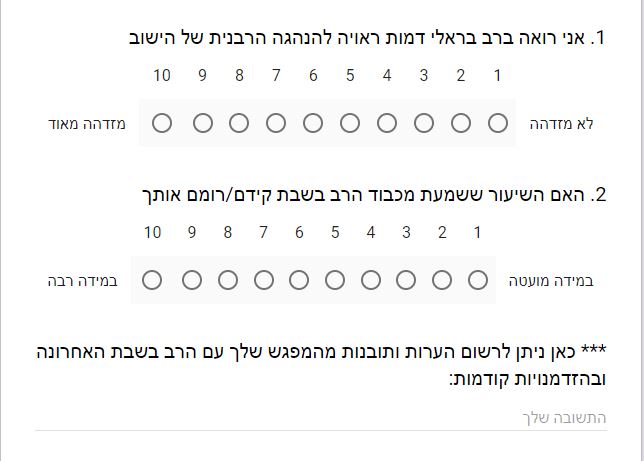644x461 pixels.
Task: Choose rating 1 next to לא מזדהה
Action: (x=498, y=123)
